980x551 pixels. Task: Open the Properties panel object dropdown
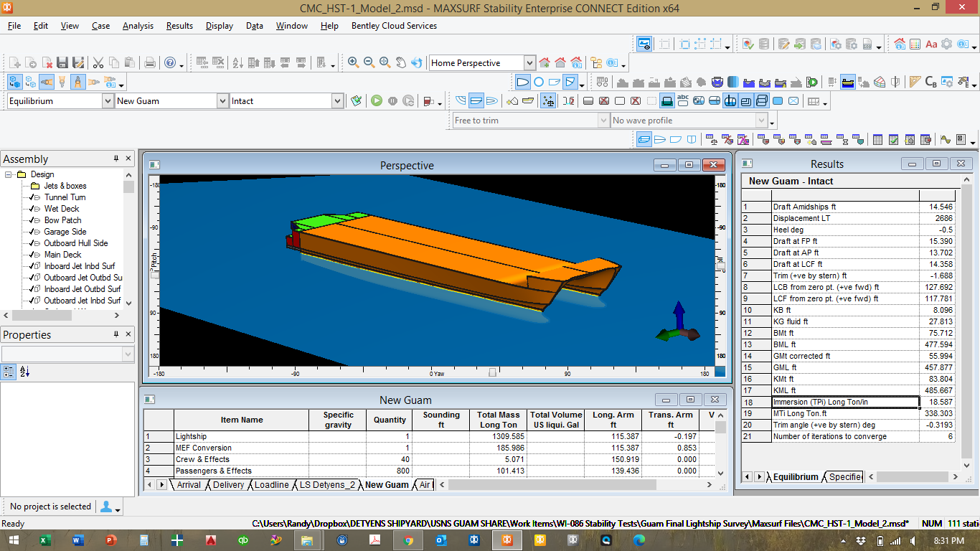(x=128, y=354)
